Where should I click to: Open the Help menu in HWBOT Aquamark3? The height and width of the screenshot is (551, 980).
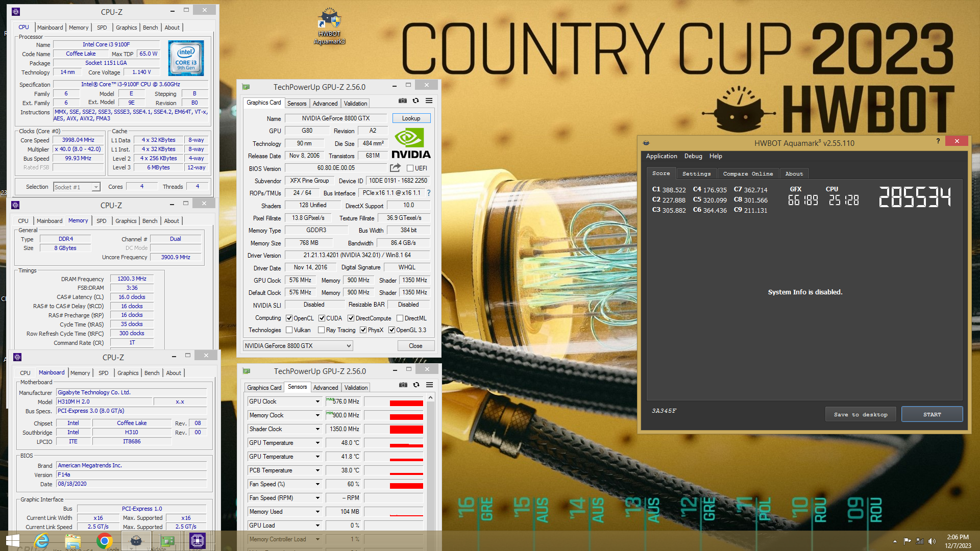pyautogui.click(x=716, y=156)
